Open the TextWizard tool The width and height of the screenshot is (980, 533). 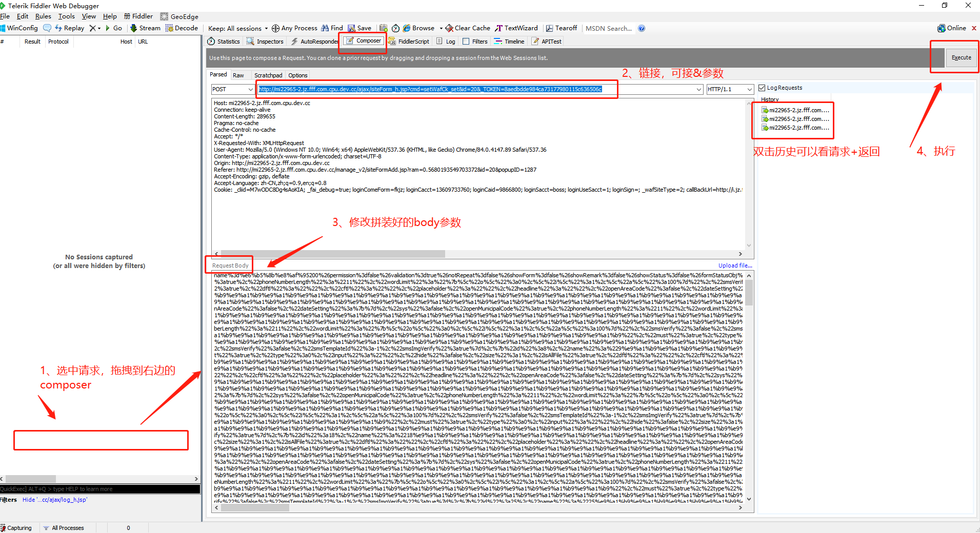click(x=516, y=28)
